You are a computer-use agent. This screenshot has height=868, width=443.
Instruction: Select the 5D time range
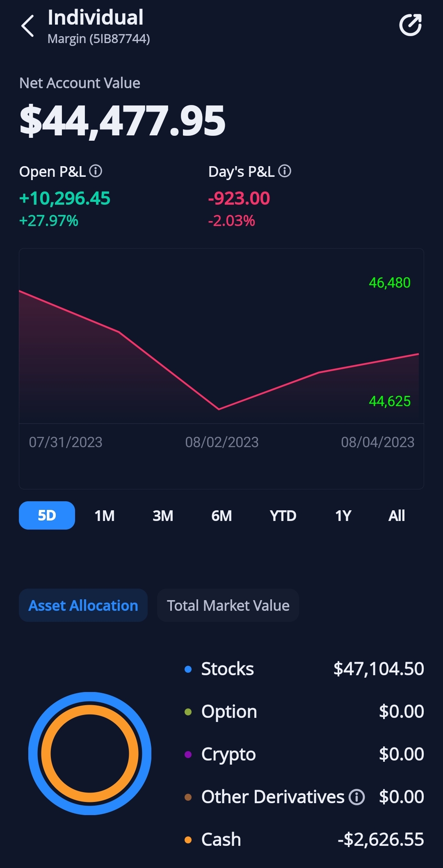tap(47, 516)
